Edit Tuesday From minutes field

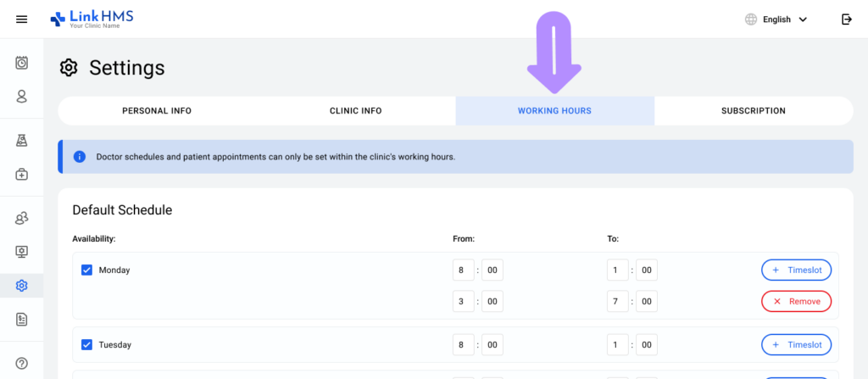492,344
